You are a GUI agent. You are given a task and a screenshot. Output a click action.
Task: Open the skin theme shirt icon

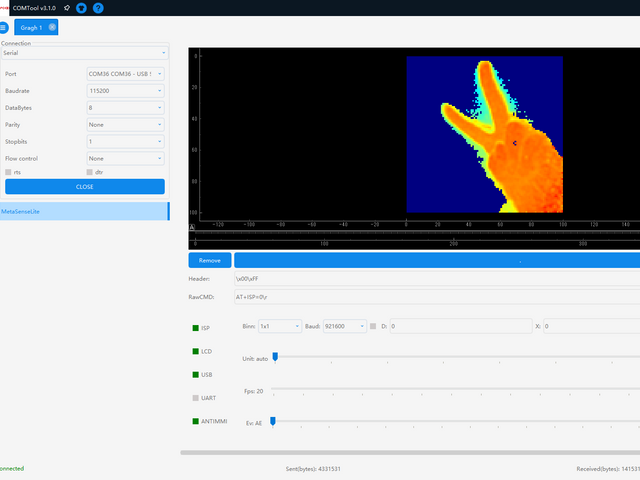point(81,8)
